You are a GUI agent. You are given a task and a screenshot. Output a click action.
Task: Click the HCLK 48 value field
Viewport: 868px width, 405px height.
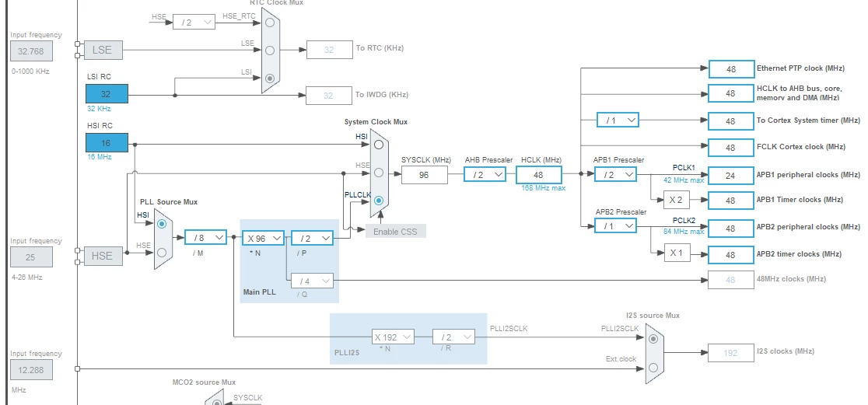tap(539, 176)
